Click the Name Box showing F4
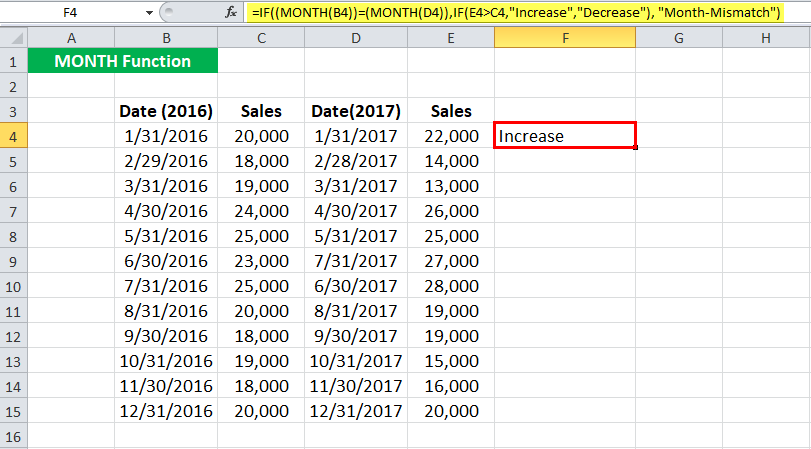This screenshot has width=811, height=449. point(70,12)
